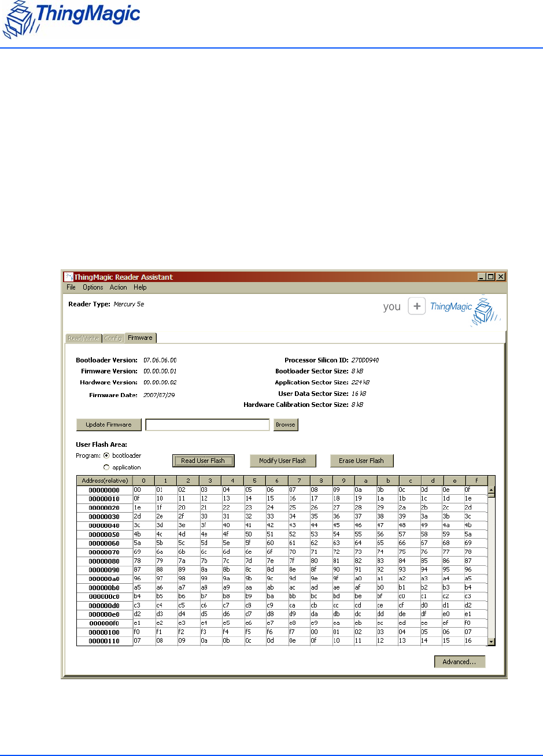Click the Firmware Version value 00.00.00.01
Viewport: 543px width, 756px height.
[x=160, y=371]
